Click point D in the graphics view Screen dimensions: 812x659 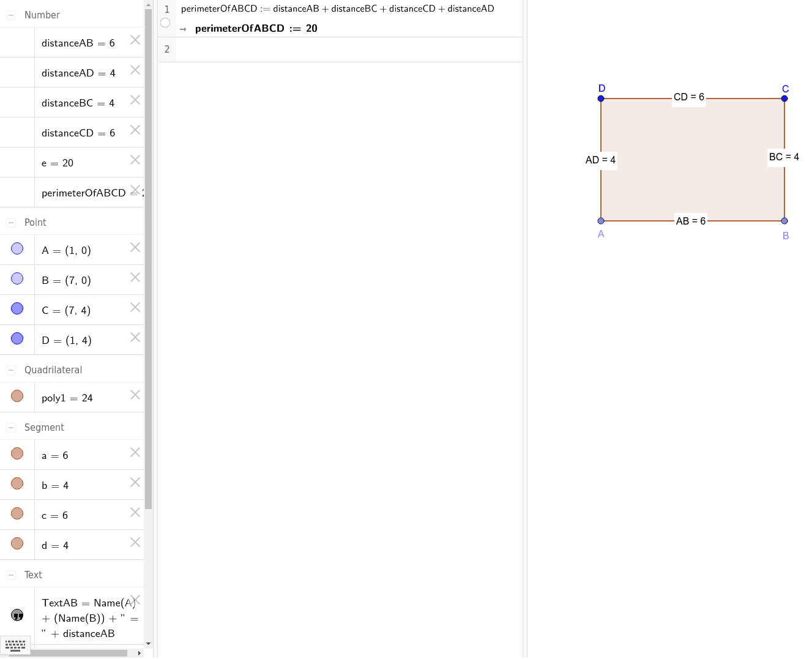(x=601, y=98)
